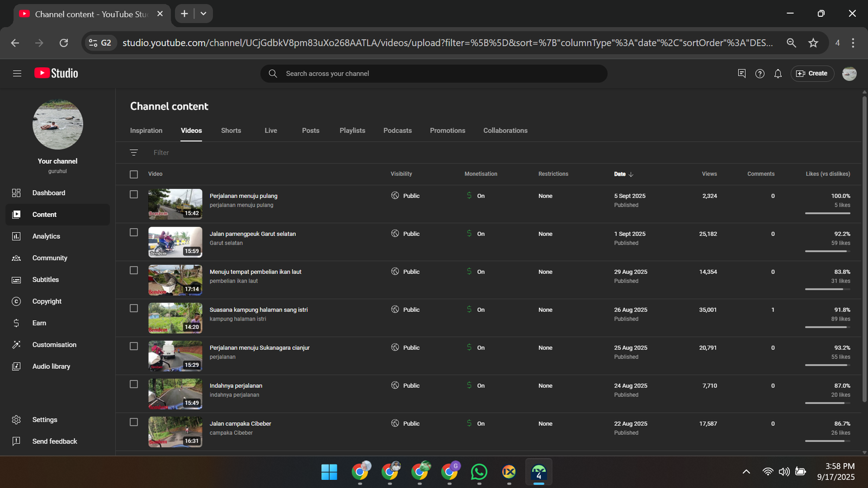Show hidden system tray icons
868x488 pixels.
(x=746, y=472)
